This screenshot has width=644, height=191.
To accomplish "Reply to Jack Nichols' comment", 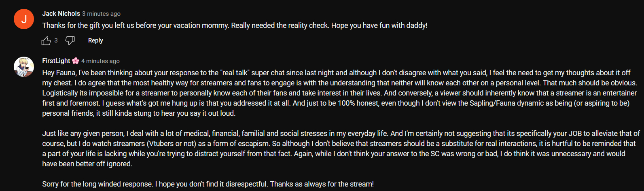I will click(x=95, y=40).
